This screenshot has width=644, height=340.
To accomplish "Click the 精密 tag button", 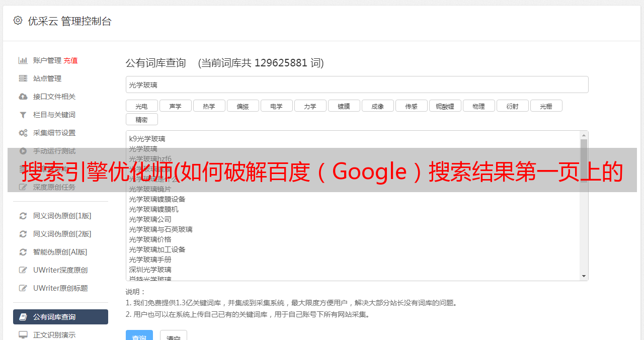I will [141, 119].
